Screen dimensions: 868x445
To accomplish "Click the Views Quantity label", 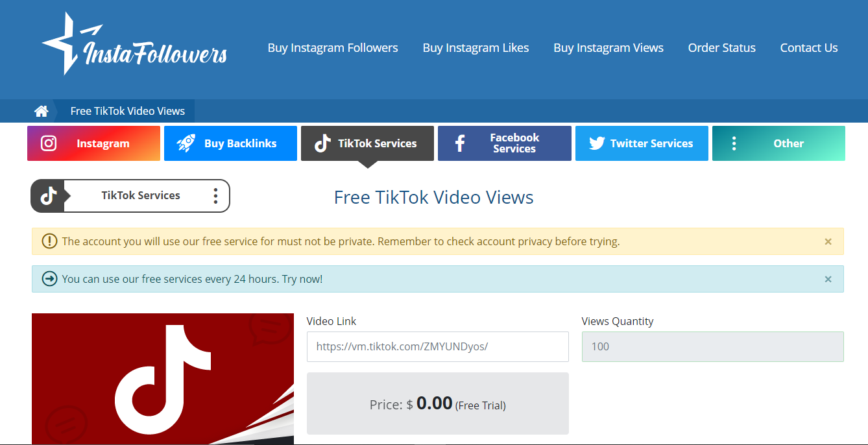I will pyautogui.click(x=618, y=321).
